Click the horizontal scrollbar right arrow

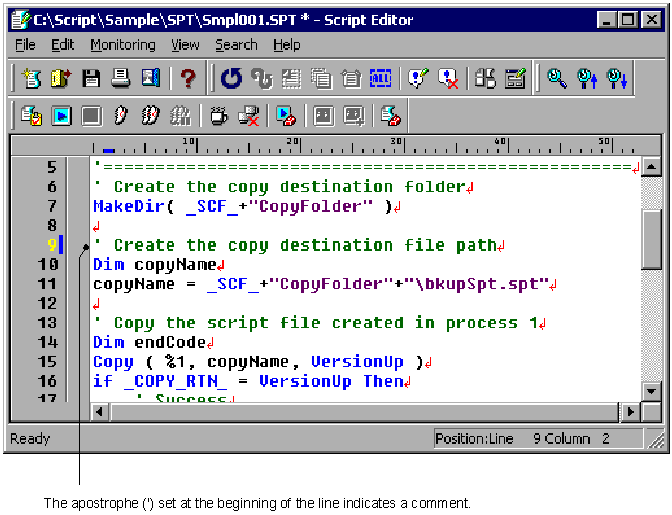(x=630, y=412)
